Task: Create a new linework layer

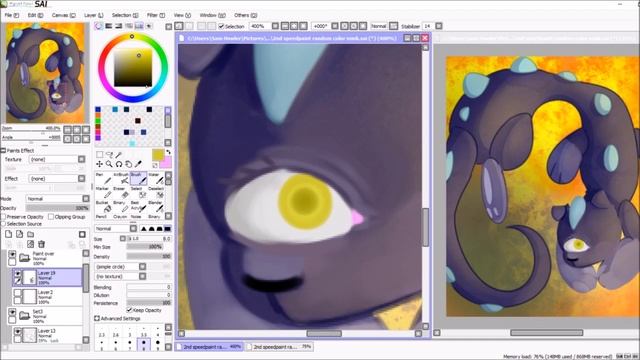Action: coord(20,234)
